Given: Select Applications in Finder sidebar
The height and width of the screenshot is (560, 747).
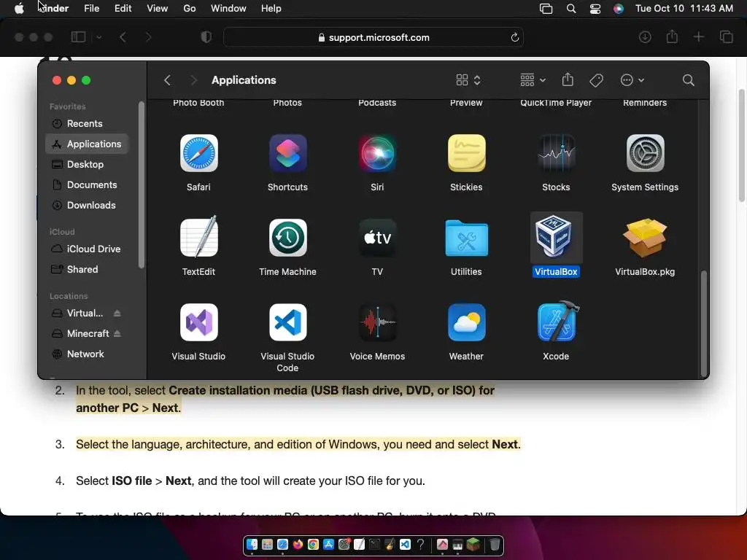Looking at the screenshot, I should [87, 144].
